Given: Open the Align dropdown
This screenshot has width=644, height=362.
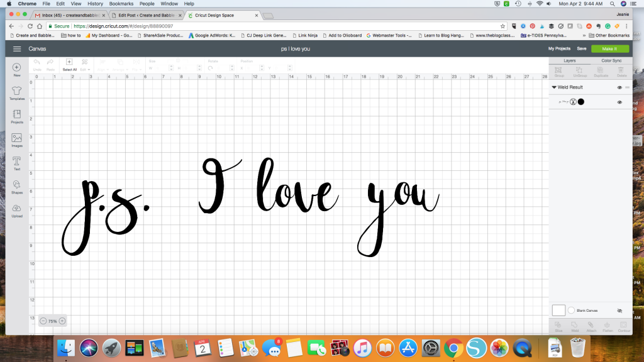Looking at the screenshot, I should point(103,65).
